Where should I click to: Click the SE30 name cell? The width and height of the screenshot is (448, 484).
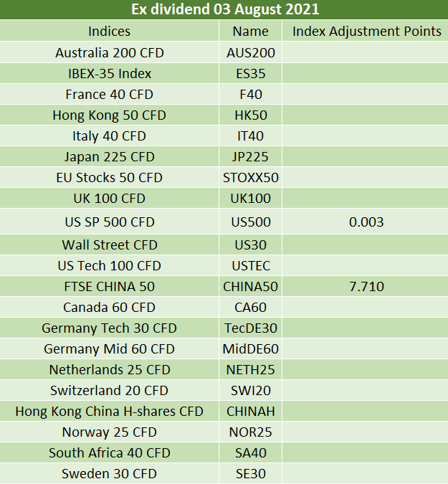251,473
